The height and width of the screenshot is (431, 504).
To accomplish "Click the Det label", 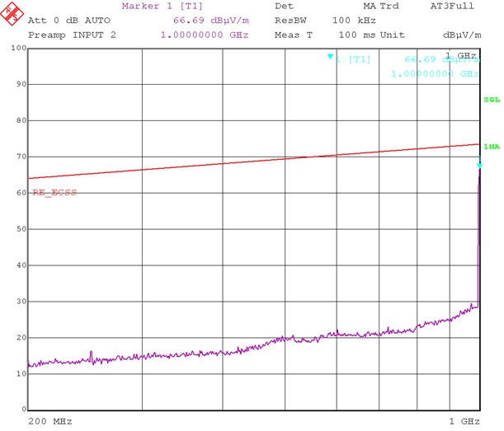I will coord(284,6).
